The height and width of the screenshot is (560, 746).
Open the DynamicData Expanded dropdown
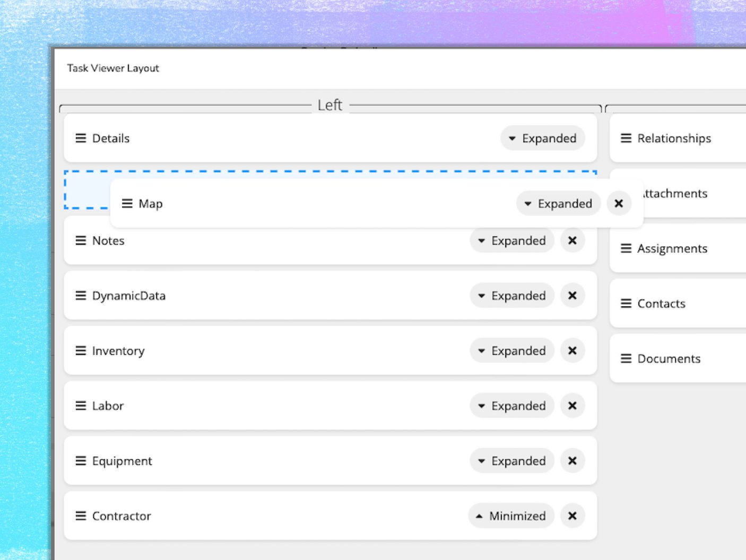click(512, 296)
